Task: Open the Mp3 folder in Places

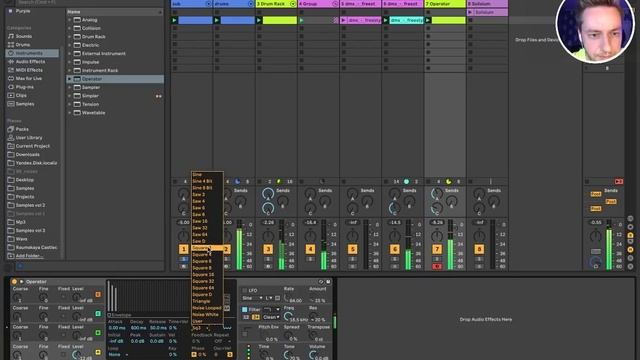Action: tap(20, 222)
